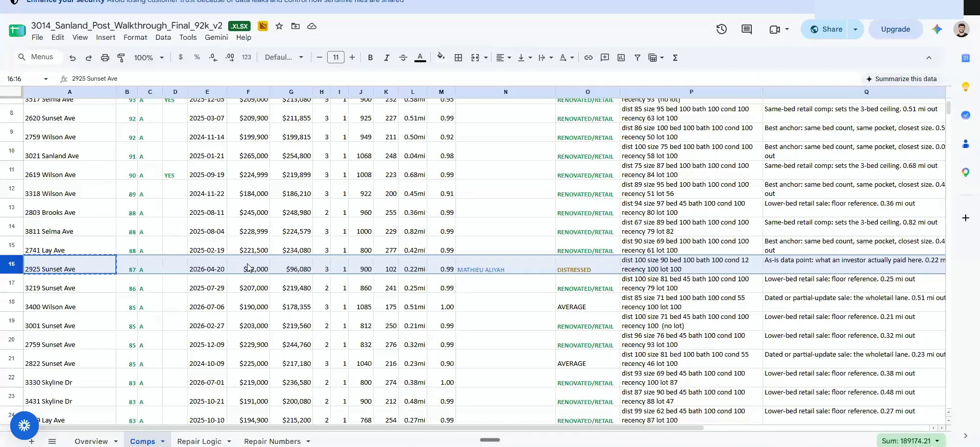Click the Insert chart icon

[621, 58]
